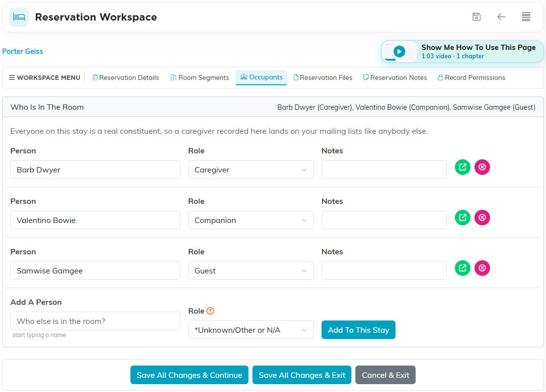The height and width of the screenshot is (392, 546).
Task: Click Save All Changes & Exit
Action: tap(302, 375)
